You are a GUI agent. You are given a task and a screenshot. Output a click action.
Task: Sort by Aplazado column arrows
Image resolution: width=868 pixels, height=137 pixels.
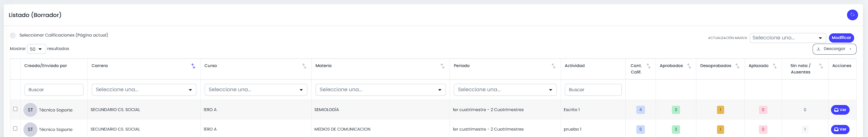[775, 66]
